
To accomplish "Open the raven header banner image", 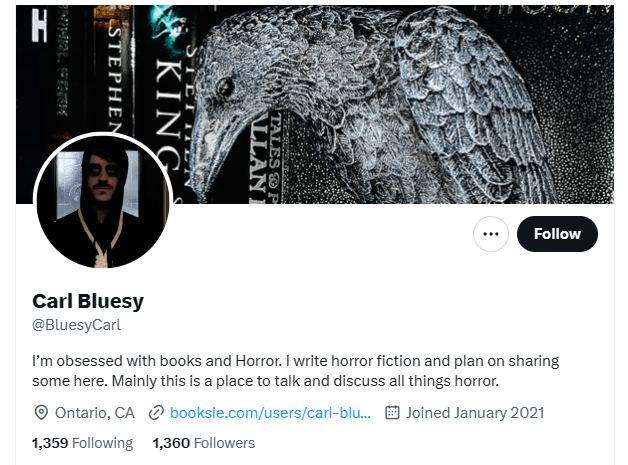I will (315, 104).
